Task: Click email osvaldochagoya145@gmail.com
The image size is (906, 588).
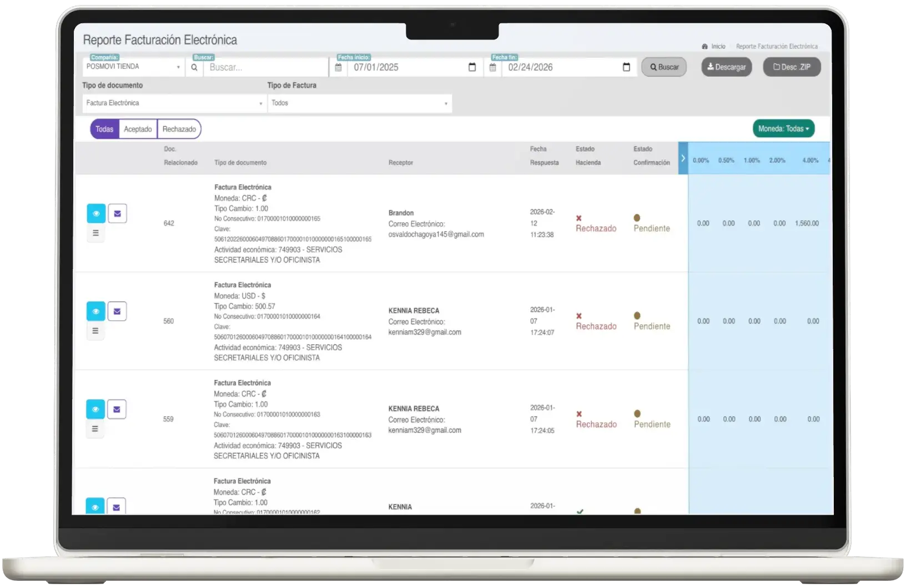Action: tap(436, 234)
